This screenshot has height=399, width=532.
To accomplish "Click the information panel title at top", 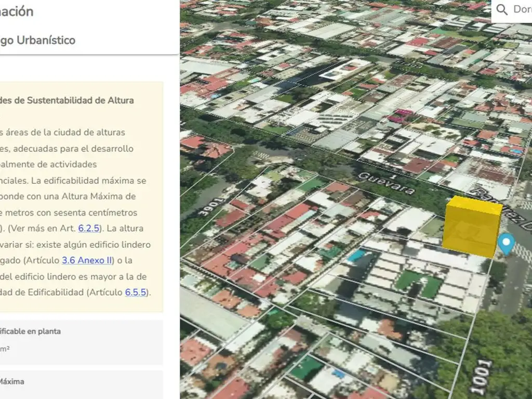I will pos(17,11).
